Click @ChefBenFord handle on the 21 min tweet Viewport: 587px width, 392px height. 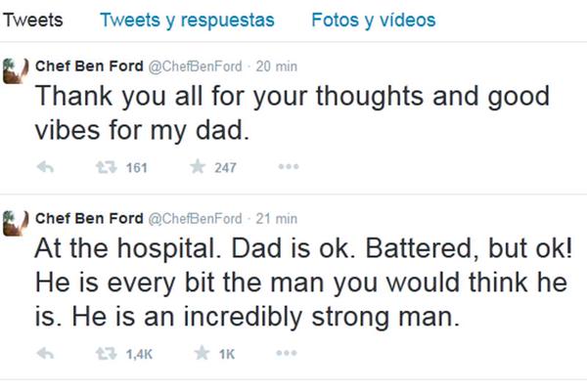coord(194,217)
